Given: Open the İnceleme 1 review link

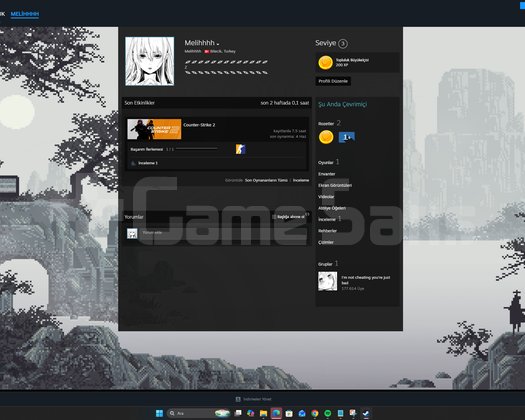Looking at the screenshot, I should [x=148, y=163].
